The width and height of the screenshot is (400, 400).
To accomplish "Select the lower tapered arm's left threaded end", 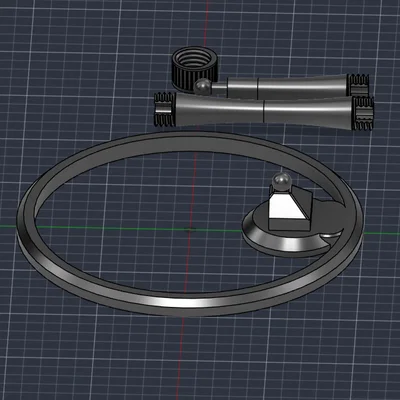I will 164,109.
